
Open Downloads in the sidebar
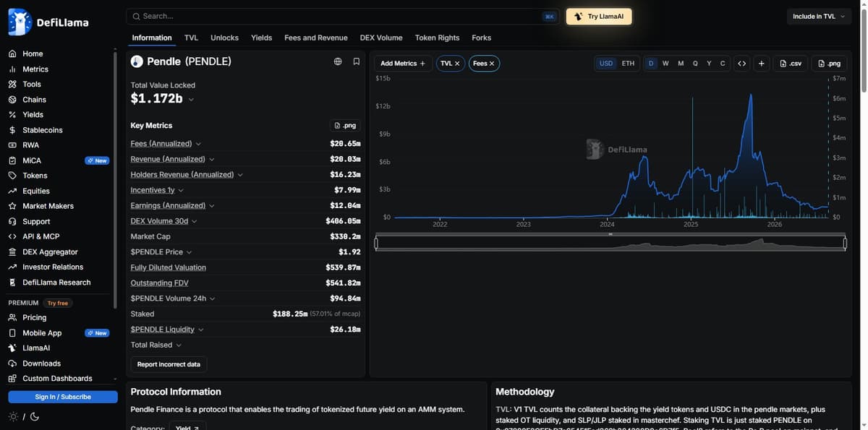coord(41,364)
